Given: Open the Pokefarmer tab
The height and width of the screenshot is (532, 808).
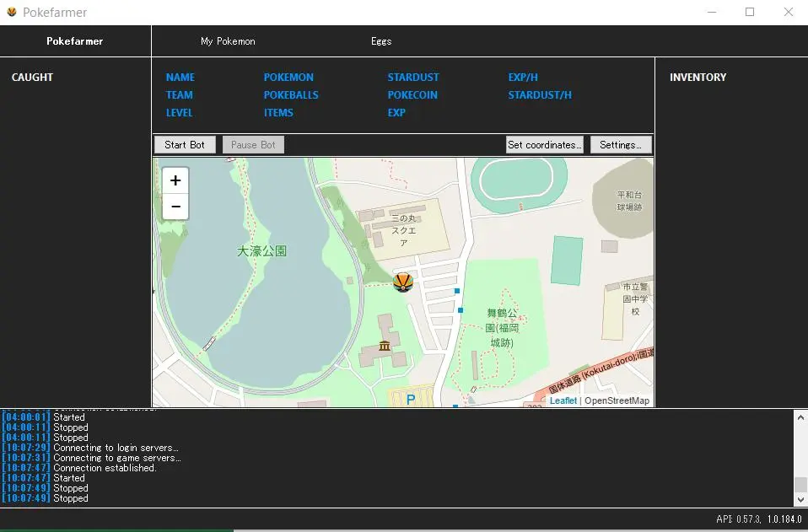Looking at the screenshot, I should point(75,41).
